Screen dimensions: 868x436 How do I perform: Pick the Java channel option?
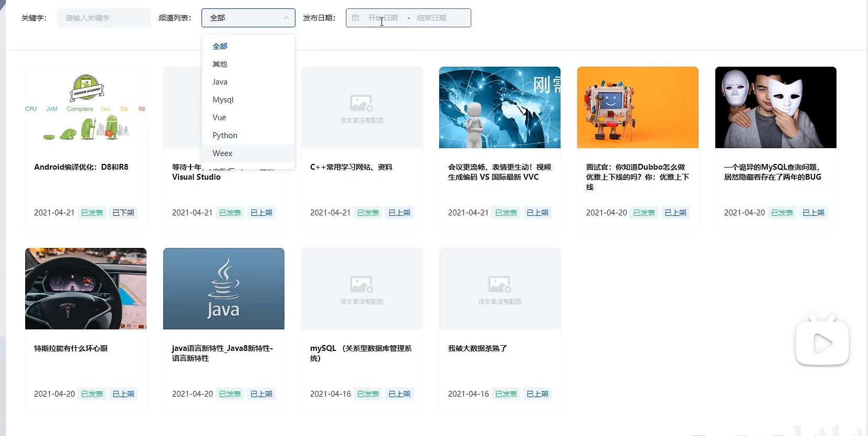(x=248, y=82)
